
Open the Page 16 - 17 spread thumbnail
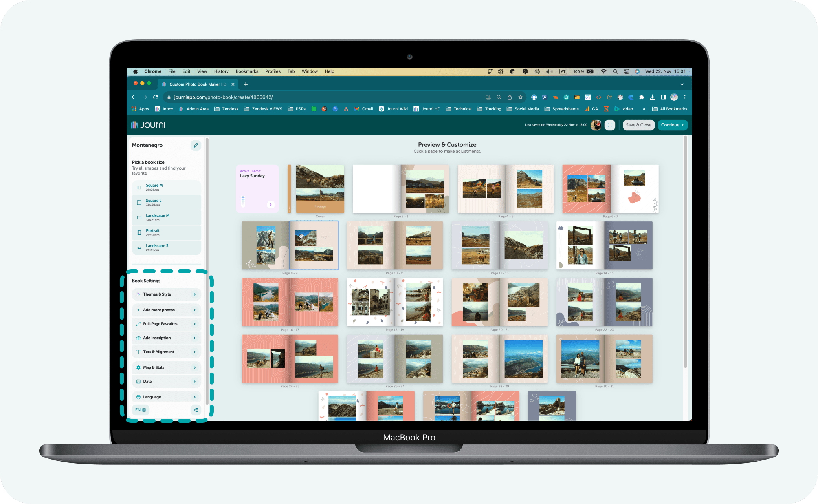(x=290, y=302)
